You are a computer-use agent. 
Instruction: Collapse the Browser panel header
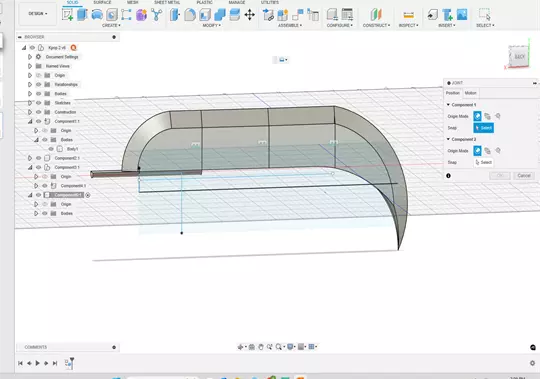click(20, 37)
